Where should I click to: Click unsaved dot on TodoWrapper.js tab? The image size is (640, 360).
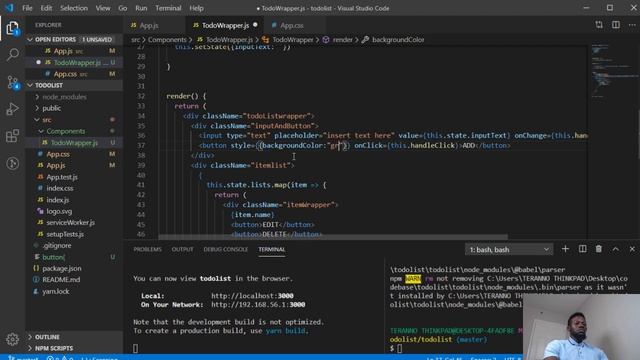[x=255, y=25]
